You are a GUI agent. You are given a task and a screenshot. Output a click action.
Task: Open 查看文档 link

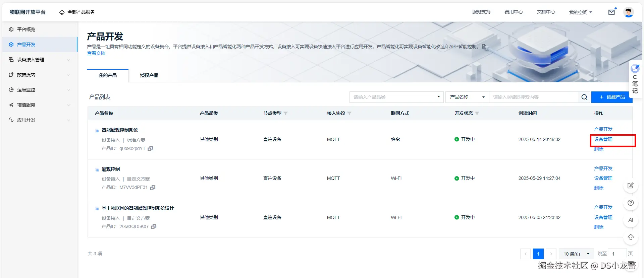[96, 54]
